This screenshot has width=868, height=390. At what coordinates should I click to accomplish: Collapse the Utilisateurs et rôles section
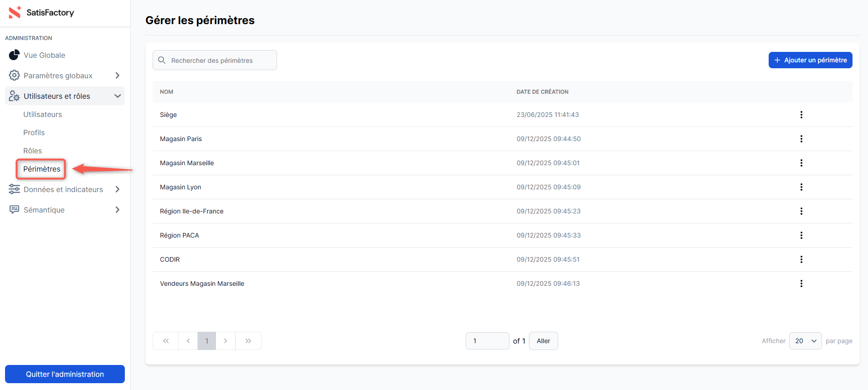tap(117, 96)
